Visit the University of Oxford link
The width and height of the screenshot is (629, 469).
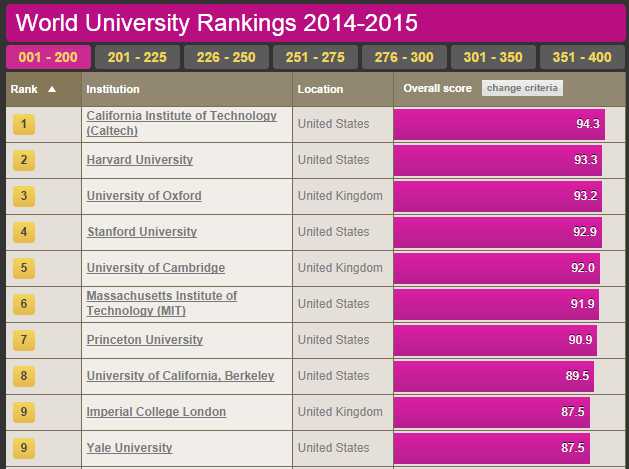144,196
